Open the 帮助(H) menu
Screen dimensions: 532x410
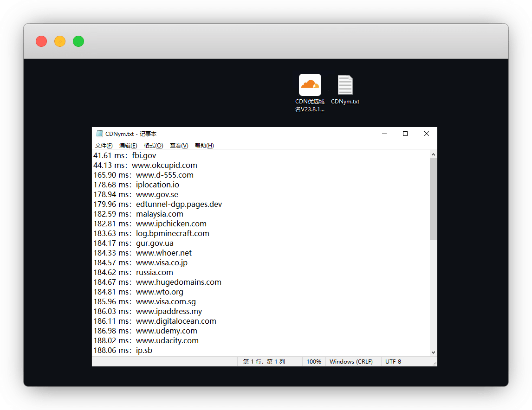(x=204, y=146)
